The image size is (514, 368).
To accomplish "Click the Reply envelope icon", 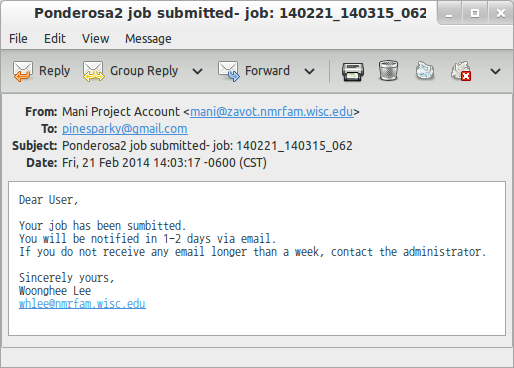I will pyautogui.click(x=23, y=71).
